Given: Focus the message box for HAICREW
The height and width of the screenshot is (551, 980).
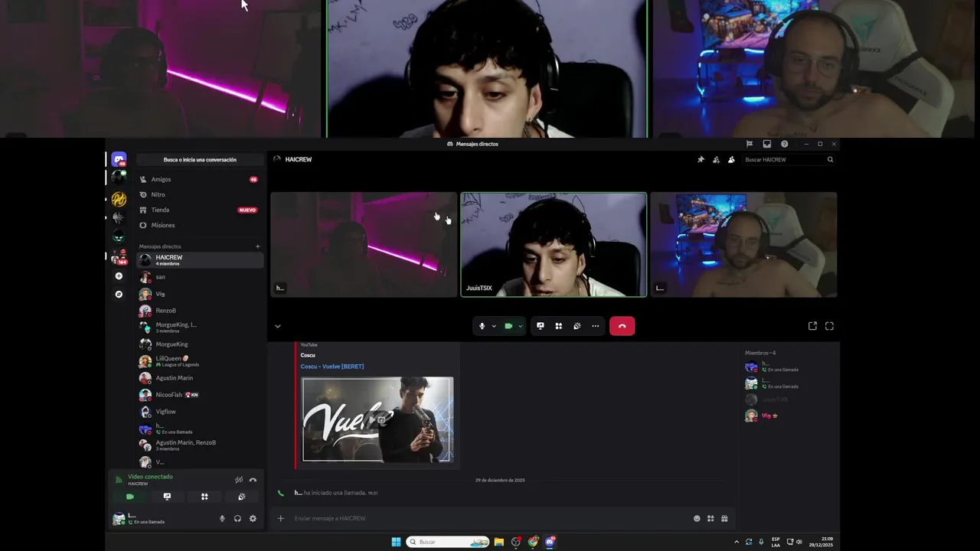Looking at the screenshot, I should point(490,518).
